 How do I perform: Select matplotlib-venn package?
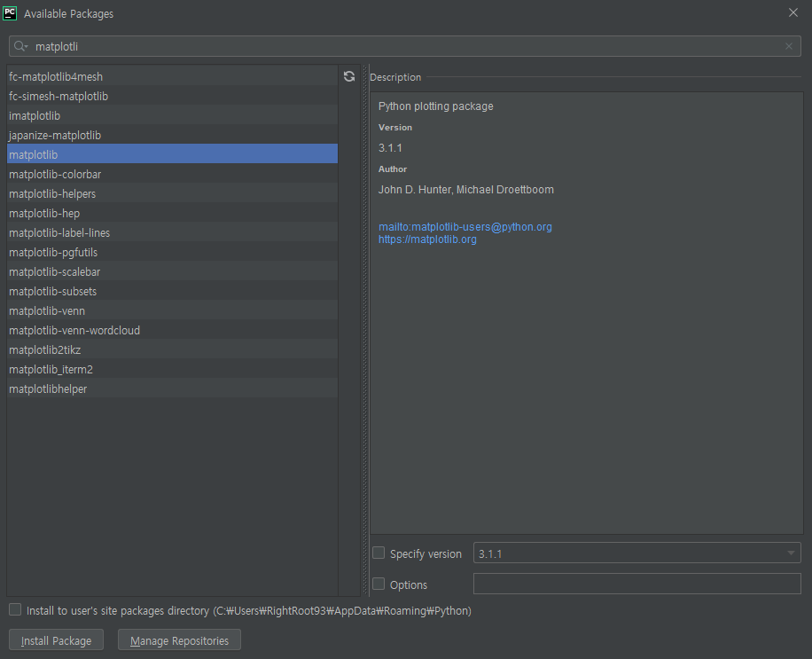[x=173, y=310]
